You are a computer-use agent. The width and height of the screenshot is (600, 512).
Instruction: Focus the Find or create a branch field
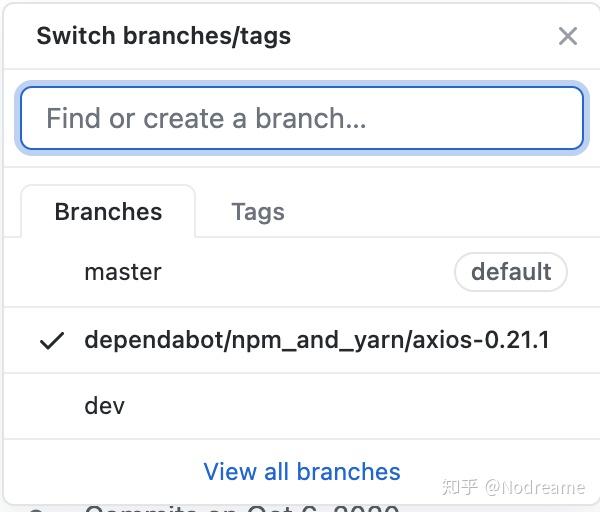click(x=302, y=118)
